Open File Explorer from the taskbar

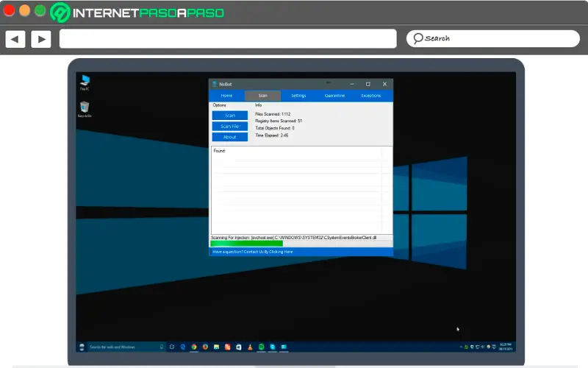(x=216, y=347)
